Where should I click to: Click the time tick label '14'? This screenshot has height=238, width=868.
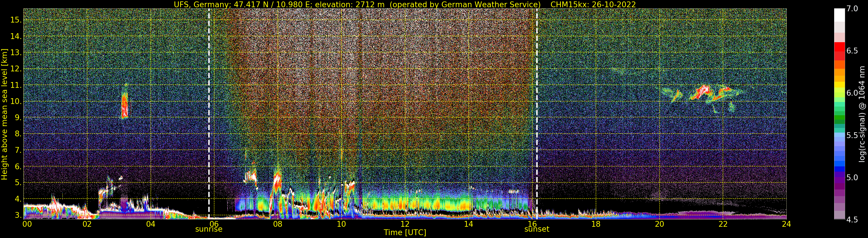tap(468, 224)
